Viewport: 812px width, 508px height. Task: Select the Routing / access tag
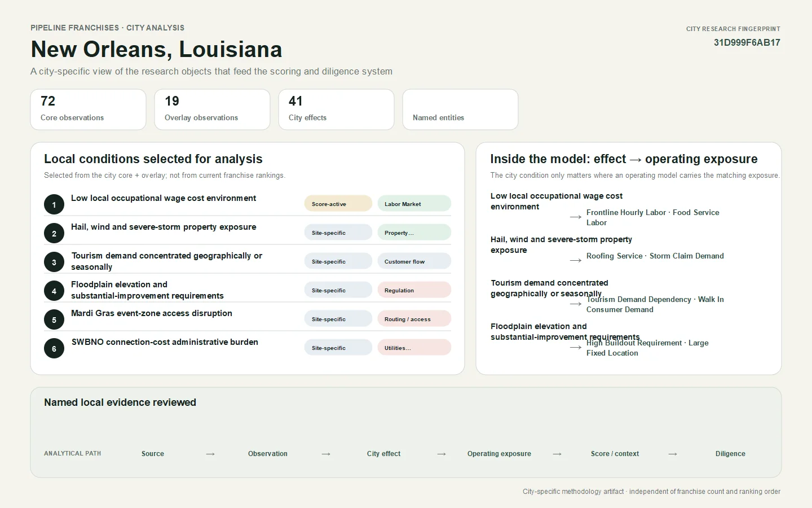click(414, 319)
